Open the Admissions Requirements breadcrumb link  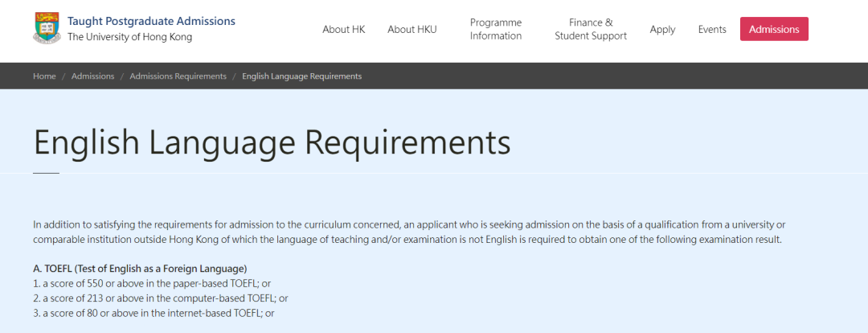(178, 76)
